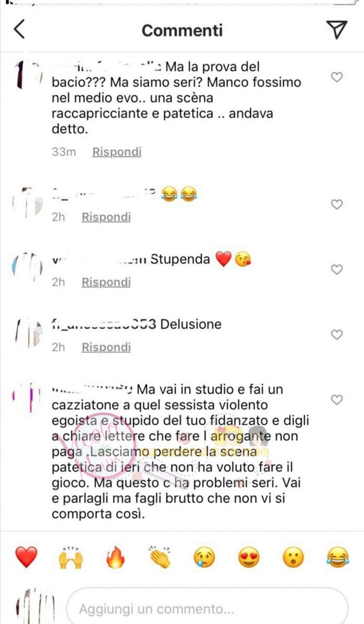364x624 pixels.
Task: Insert the heart-eyes quick emoji
Action: pyautogui.click(x=249, y=557)
